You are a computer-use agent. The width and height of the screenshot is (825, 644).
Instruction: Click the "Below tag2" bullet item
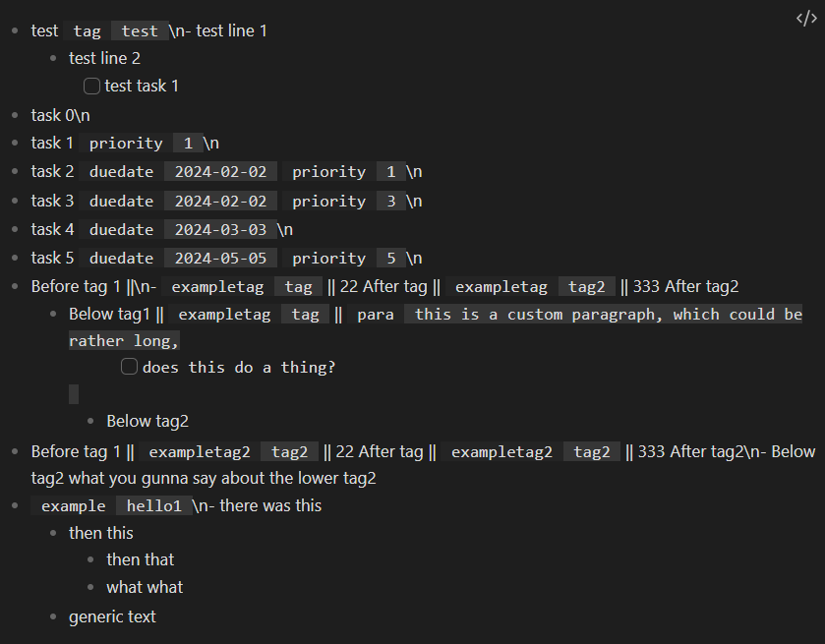(x=147, y=421)
